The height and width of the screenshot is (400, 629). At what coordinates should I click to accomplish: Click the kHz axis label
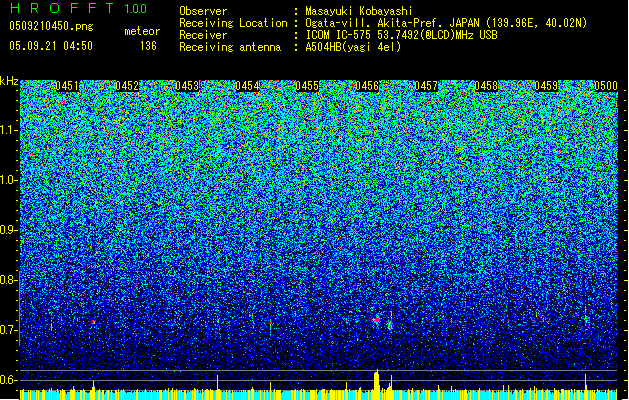click(9, 81)
